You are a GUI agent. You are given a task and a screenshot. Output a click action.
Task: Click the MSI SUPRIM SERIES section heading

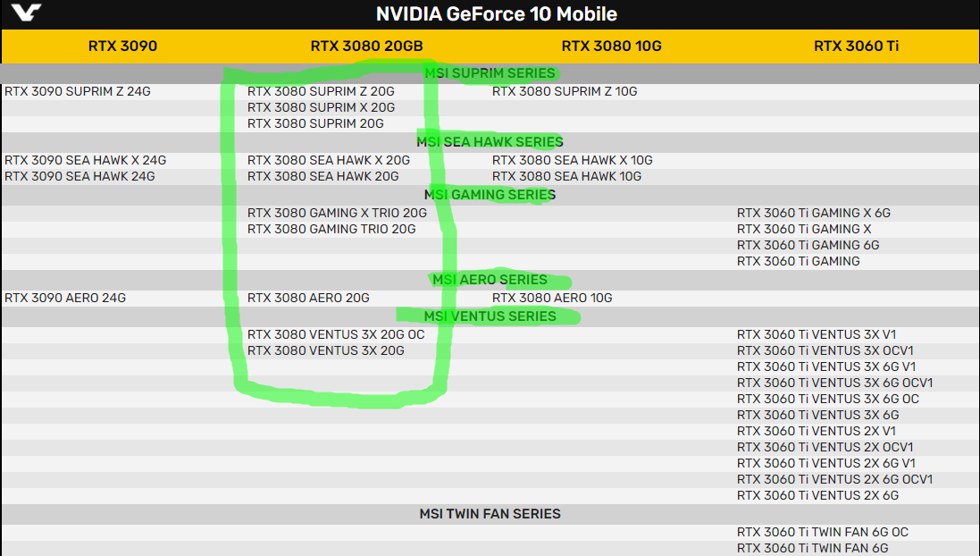pyautogui.click(x=490, y=73)
